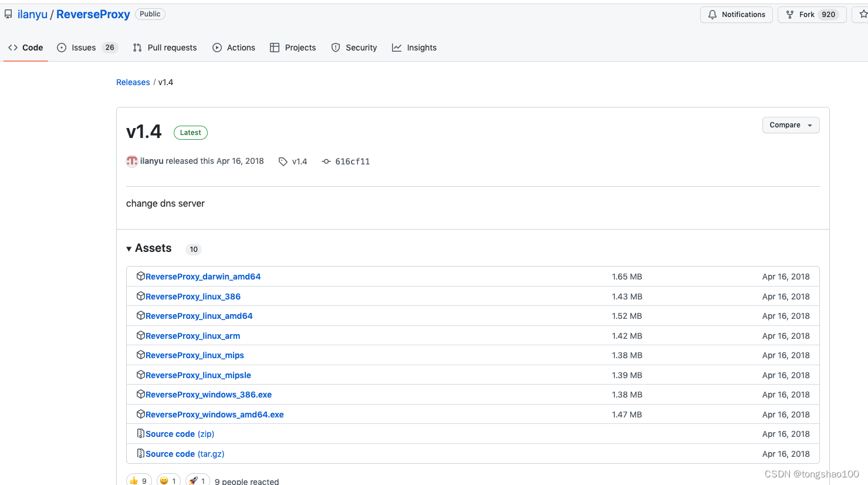Click zip file icon for Source code (zip)

[x=141, y=433]
